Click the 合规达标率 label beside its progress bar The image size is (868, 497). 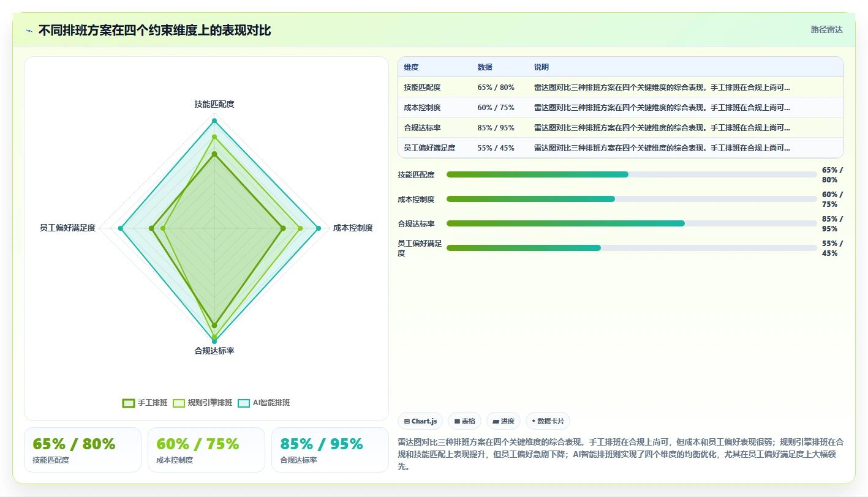tap(416, 224)
